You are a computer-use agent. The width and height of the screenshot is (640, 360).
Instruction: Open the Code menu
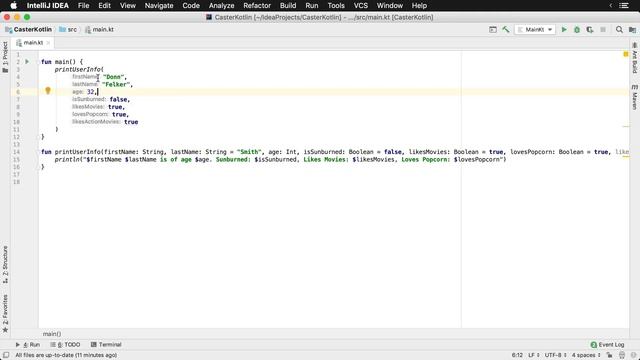[191, 6]
